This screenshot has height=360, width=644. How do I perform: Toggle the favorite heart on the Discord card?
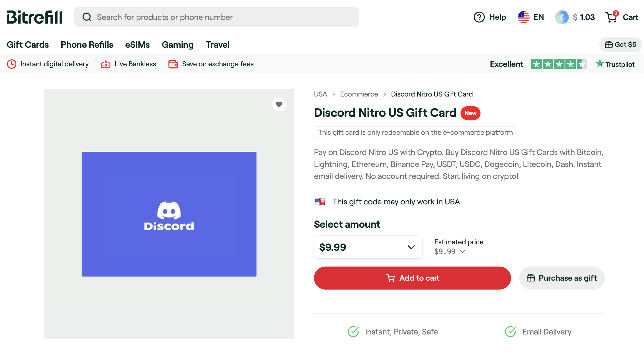click(x=279, y=104)
